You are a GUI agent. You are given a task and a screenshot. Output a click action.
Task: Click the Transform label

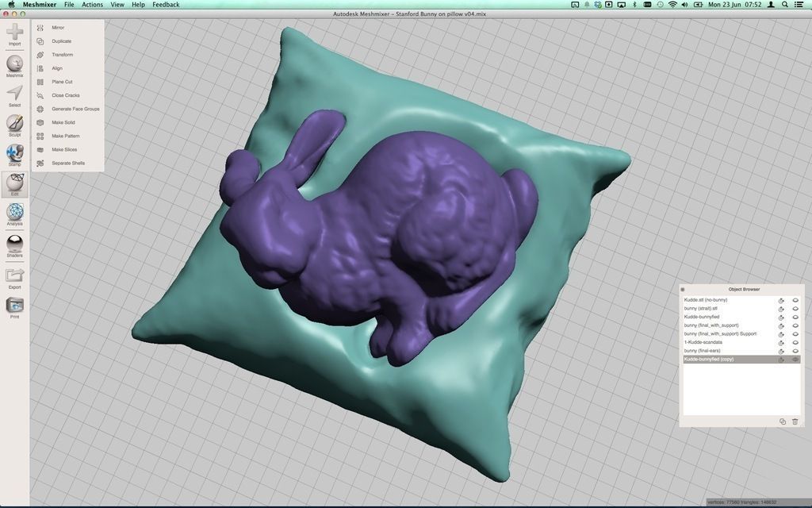(x=62, y=55)
